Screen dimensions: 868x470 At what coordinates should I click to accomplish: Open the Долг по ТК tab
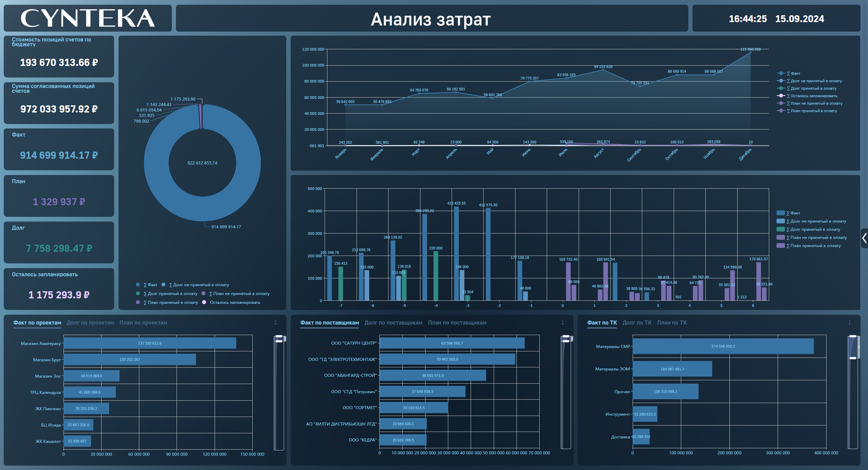[637, 323]
